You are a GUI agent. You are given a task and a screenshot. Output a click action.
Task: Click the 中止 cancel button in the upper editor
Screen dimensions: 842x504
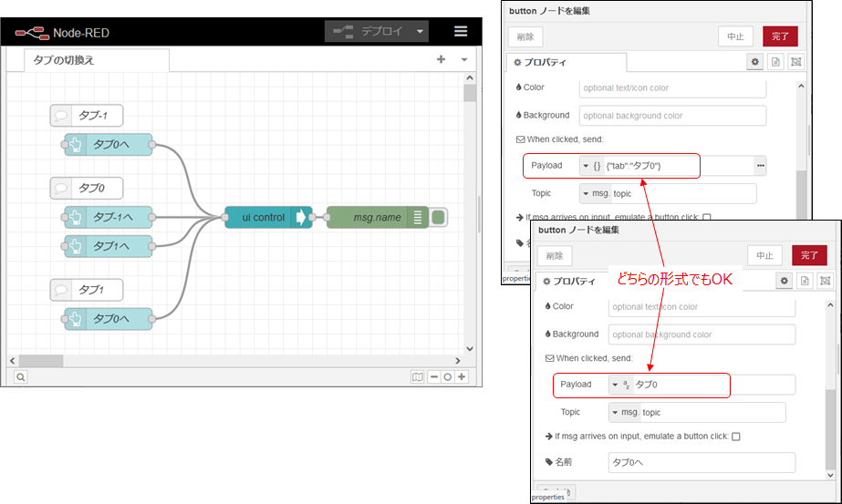pyautogui.click(x=735, y=36)
